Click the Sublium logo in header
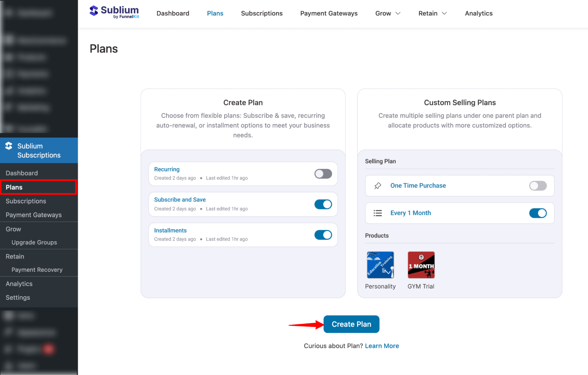The image size is (588, 375). 114,12
